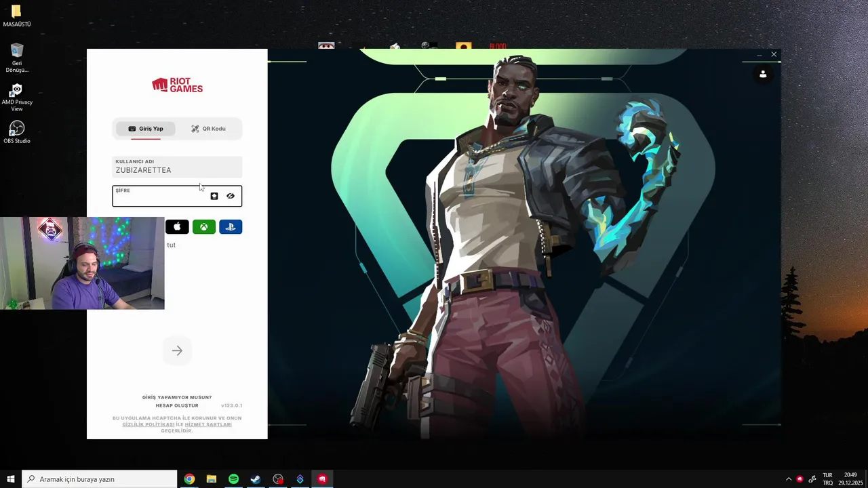This screenshot has width=868, height=488.
Task: Open OBS Studio desktop shortcut
Action: 17,132
